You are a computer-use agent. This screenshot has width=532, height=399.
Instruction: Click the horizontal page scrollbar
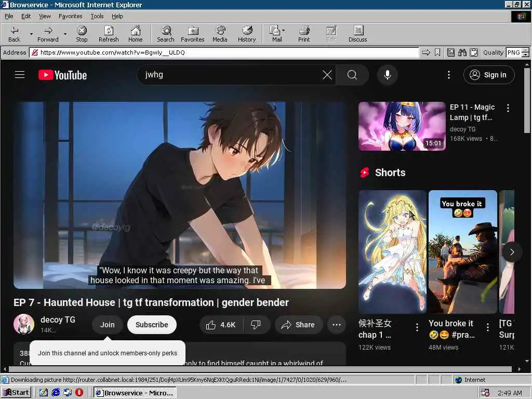[x=261, y=369]
